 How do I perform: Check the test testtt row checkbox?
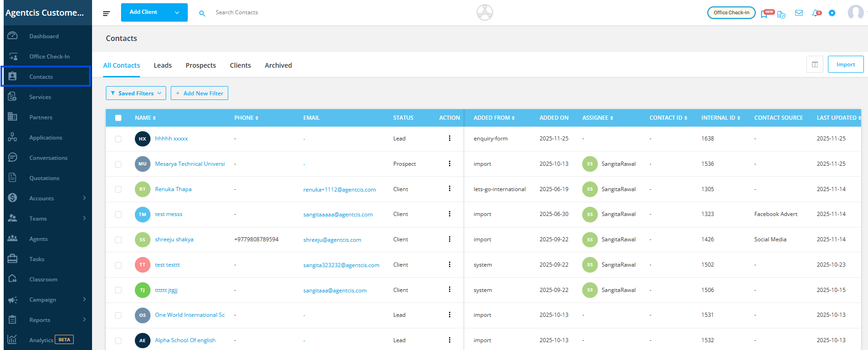pyautogui.click(x=118, y=265)
